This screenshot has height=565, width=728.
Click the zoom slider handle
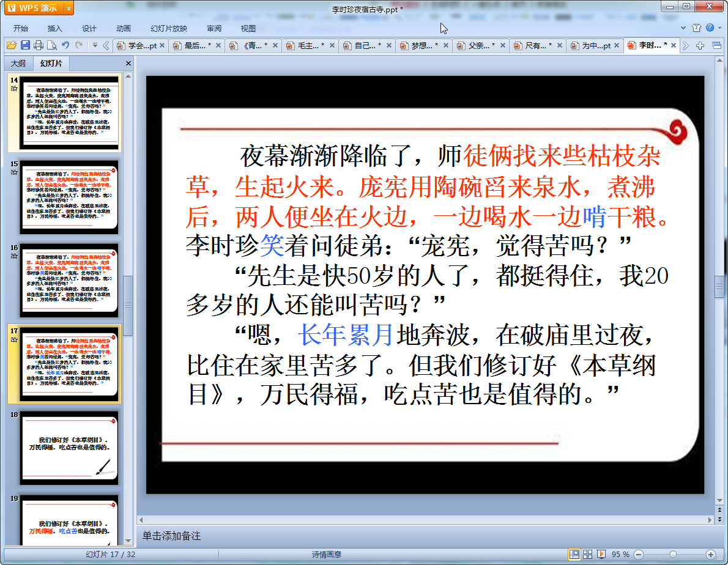pyautogui.click(x=673, y=555)
